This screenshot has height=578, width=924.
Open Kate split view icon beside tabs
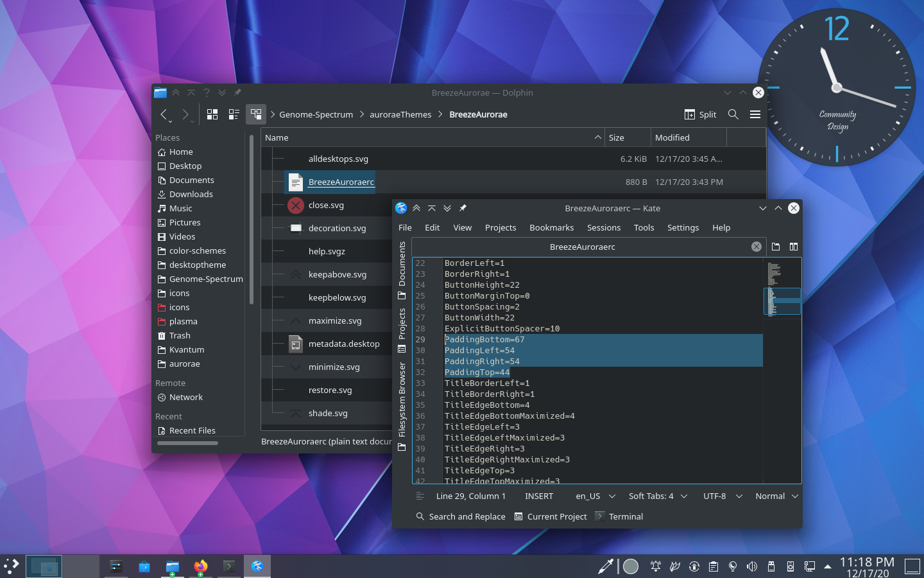[794, 247]
